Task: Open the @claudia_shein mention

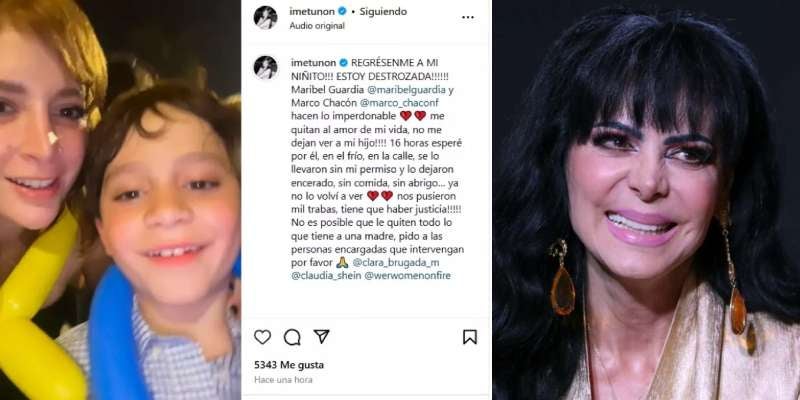Action: pyautogui.click(x=326, y=276)
